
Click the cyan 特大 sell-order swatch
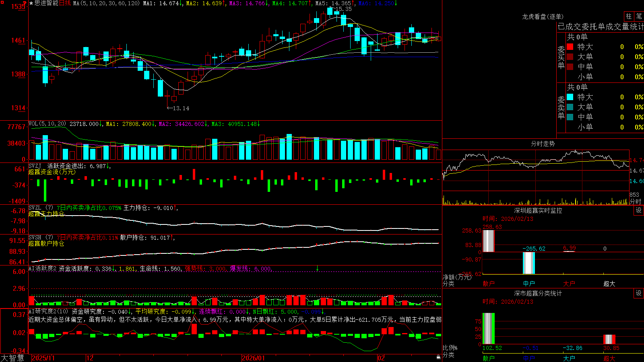pyautogui.click(x=570, y=97)
